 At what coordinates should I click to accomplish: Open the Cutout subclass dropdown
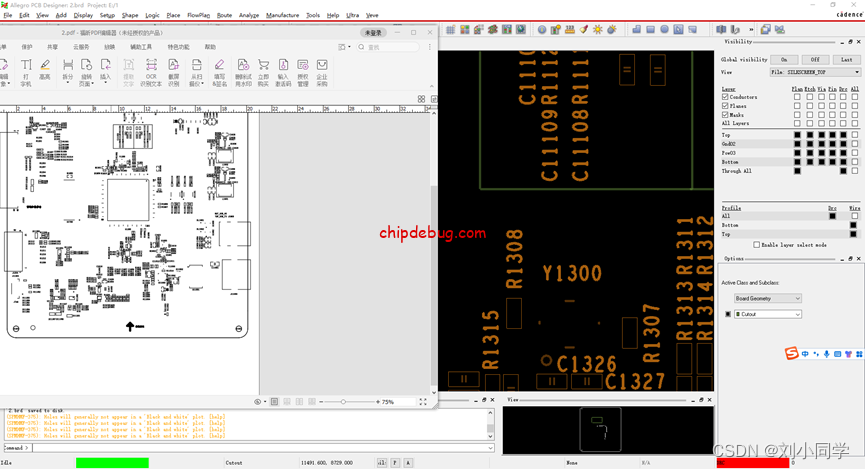768,314
